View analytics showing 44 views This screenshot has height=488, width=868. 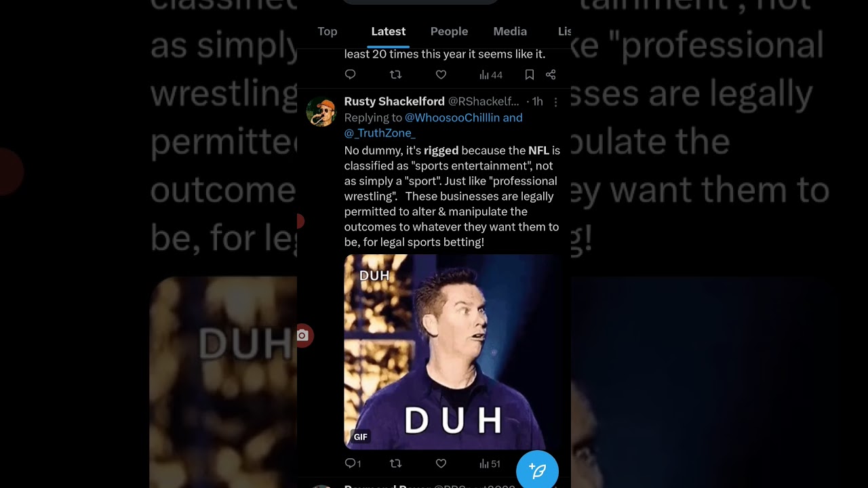click(491, 75)
